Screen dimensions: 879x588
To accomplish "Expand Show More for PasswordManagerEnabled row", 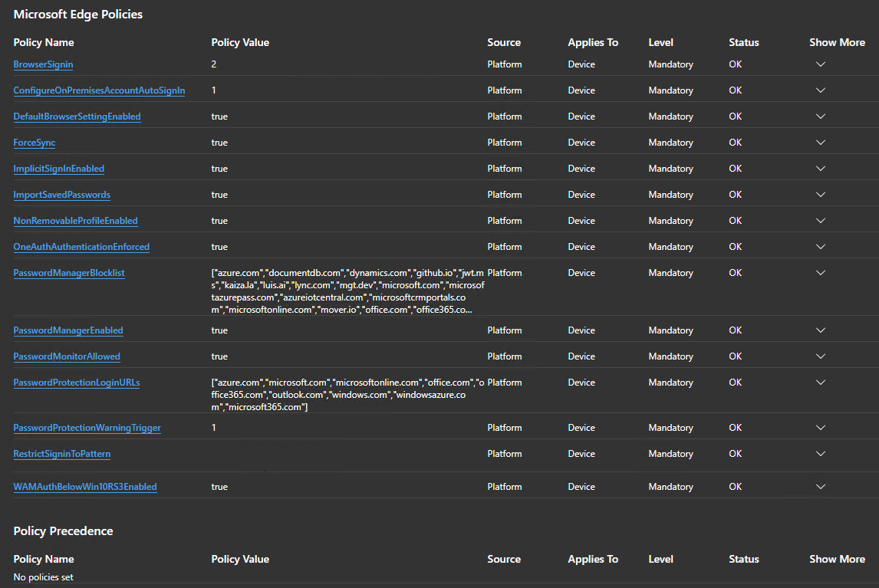I will tap(821, 330).
